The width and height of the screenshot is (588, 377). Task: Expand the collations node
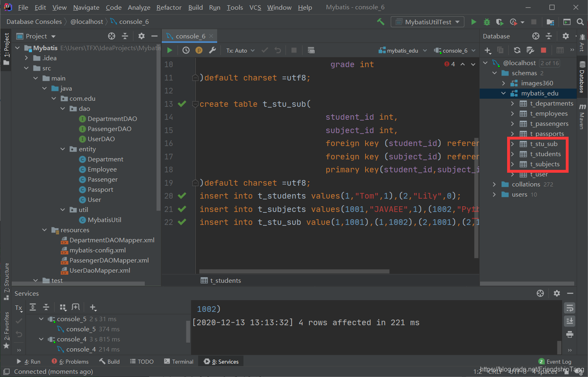(x=494, y=184)
